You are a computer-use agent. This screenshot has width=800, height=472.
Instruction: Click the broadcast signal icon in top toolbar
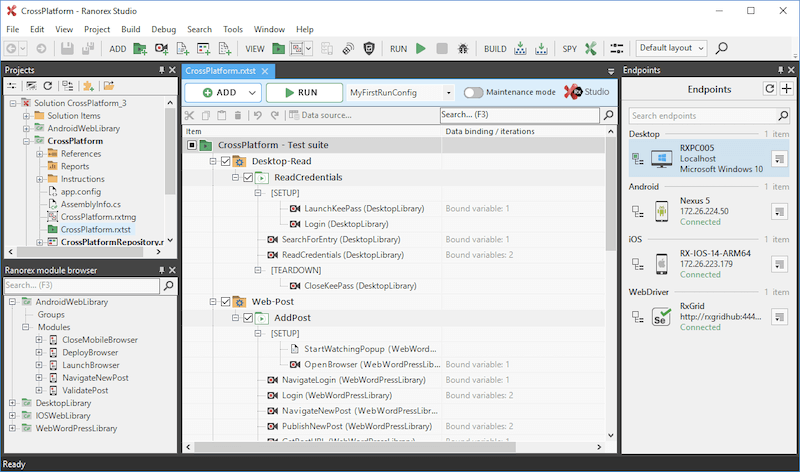click(x=348, y=48)
